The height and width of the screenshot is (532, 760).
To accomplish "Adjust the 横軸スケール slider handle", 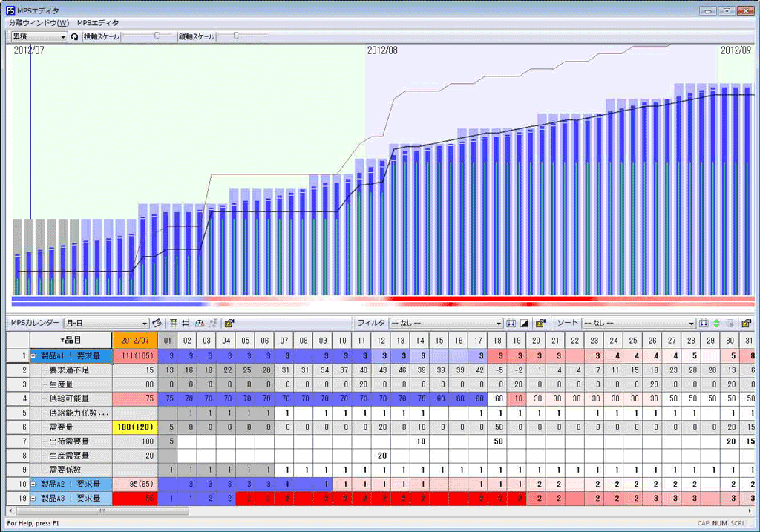I will [x=157, y=36].
